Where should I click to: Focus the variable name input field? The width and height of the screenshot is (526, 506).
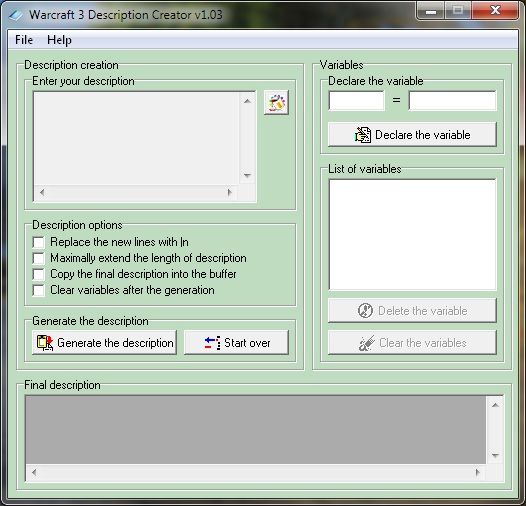click(356, 100)
